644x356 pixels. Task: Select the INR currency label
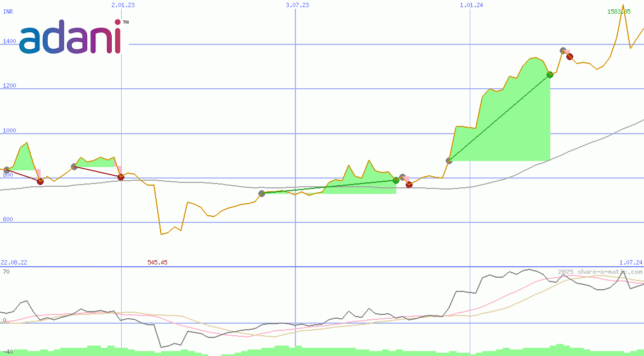click(8, 12)
